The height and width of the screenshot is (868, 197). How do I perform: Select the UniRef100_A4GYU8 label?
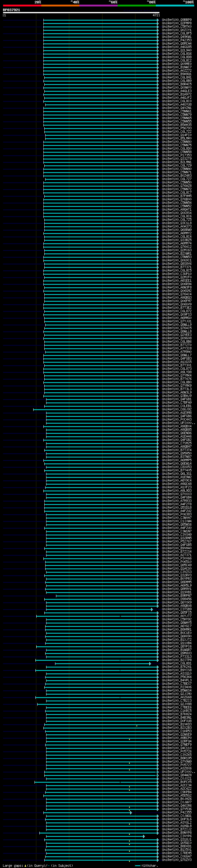coord(176,104)
